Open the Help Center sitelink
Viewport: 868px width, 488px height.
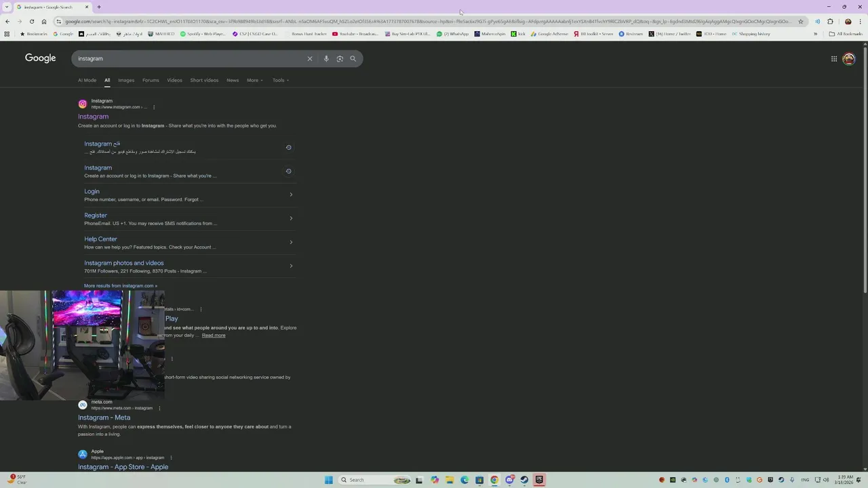coord(100,239)
